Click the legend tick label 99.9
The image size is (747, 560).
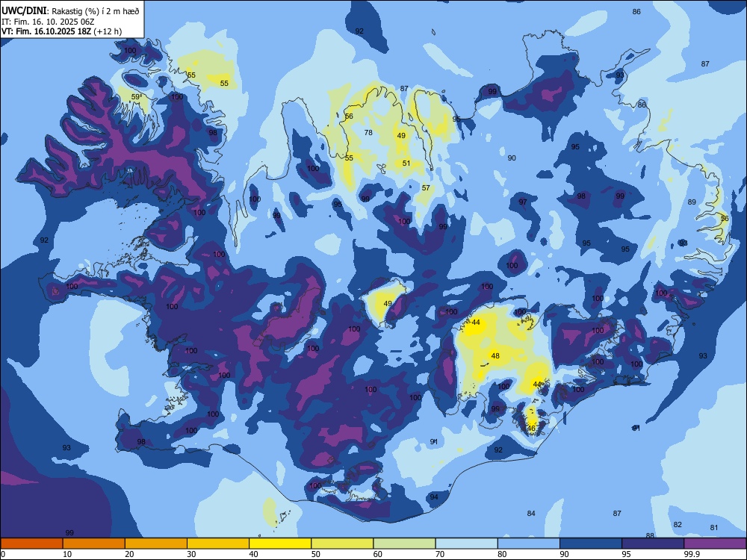692,554
